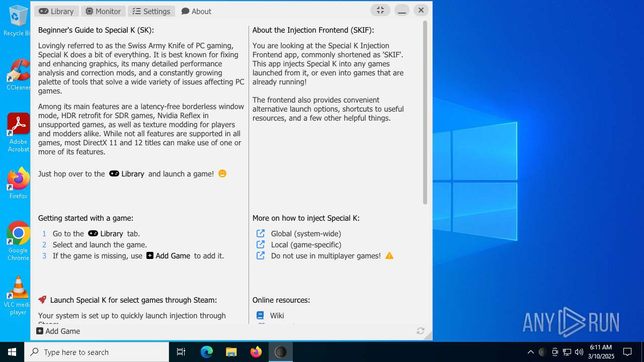Select the Adobe Acrobat desktop shortcut
Screen dimensions: 644x362
tap(19, 133)
